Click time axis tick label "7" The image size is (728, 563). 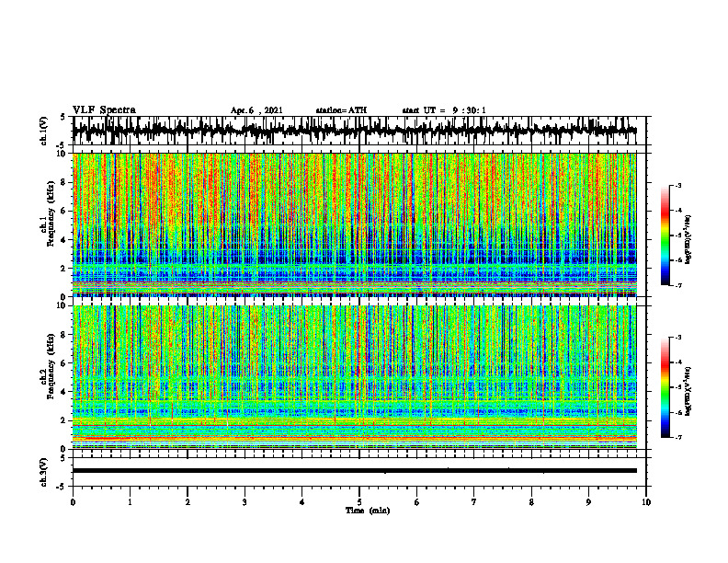[x=474, y=502]
